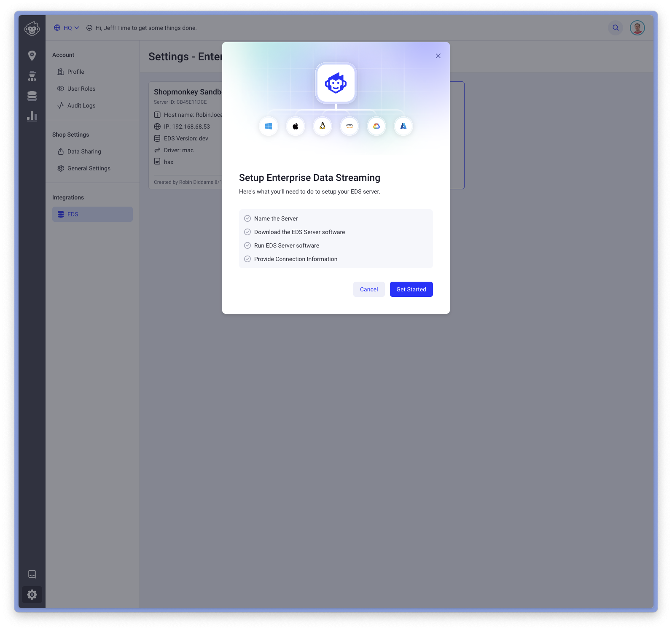This screenshot has height=630, width=672.
Task: Open the locations pin icon in the sidebar
Action: click(32, 56)
